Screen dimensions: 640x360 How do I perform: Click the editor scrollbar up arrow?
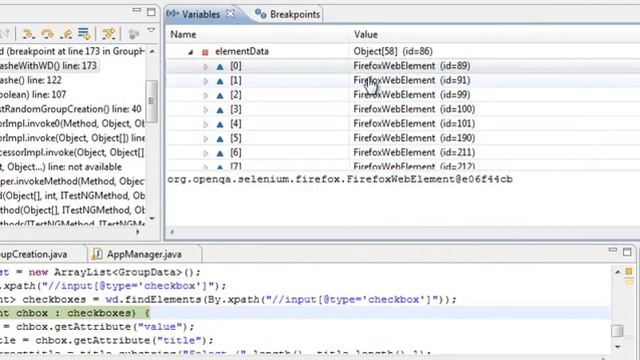coord(618,272)
